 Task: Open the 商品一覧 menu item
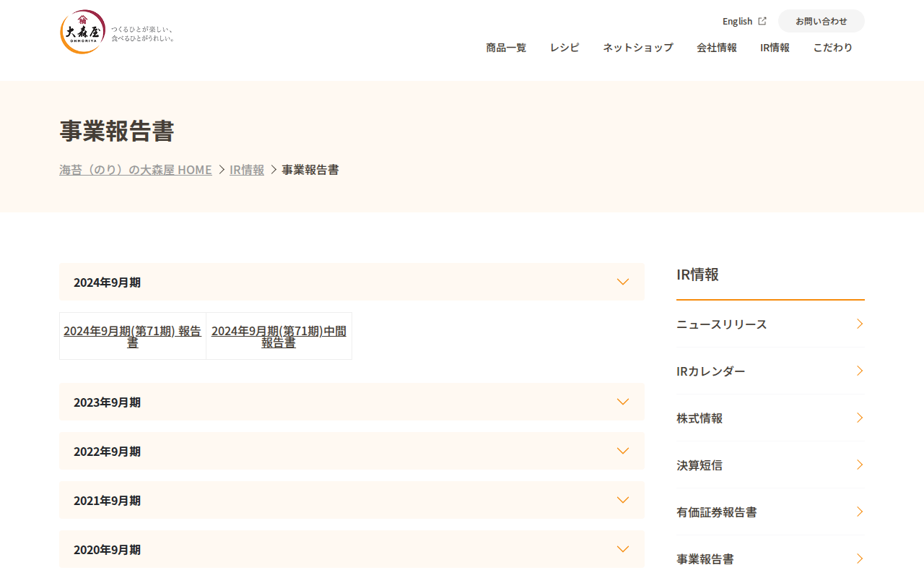[x=506, y=47]
